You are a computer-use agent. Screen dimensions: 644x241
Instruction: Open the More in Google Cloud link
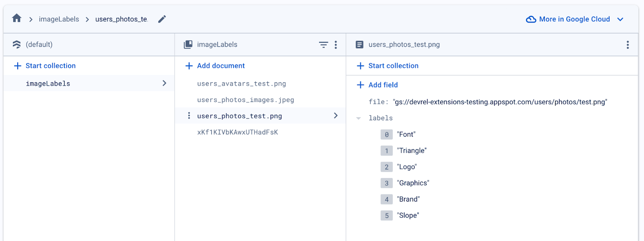574,19
